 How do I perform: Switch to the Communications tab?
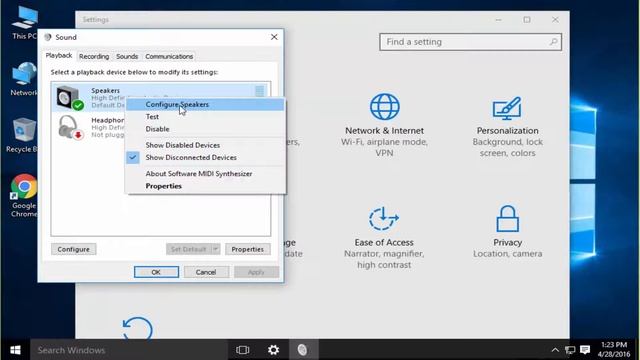[169, 56]
